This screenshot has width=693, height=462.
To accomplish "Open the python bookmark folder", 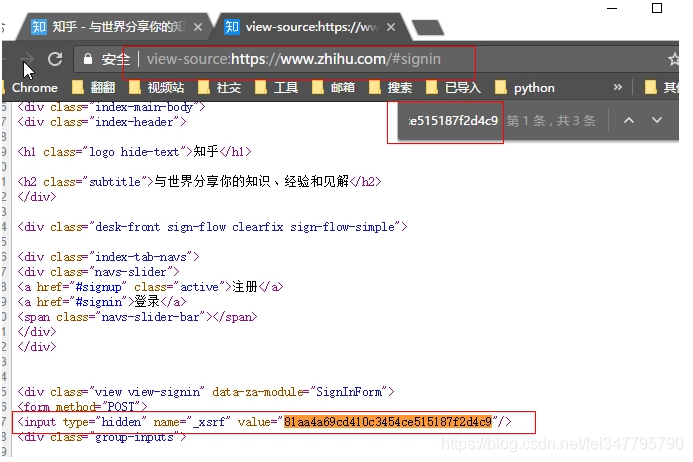I will (x=525, y=88).
